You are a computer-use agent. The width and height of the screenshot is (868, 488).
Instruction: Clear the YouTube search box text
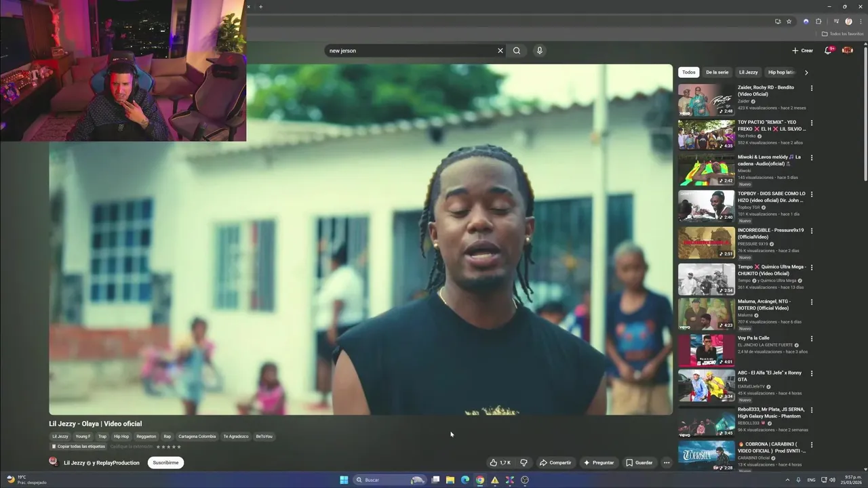(500, 51)
